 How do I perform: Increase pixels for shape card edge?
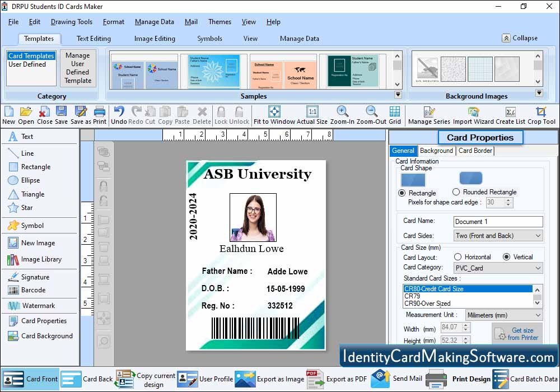pos(508,200)
